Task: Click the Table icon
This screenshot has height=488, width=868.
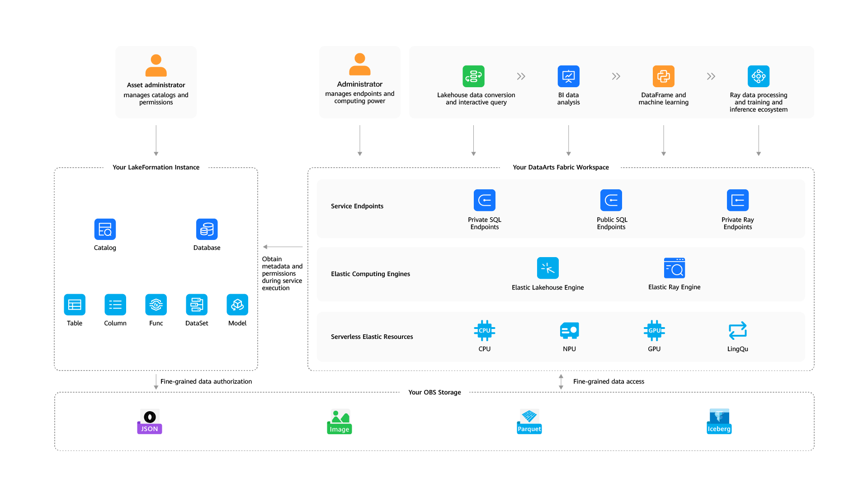Action: [x=75, y=305]
